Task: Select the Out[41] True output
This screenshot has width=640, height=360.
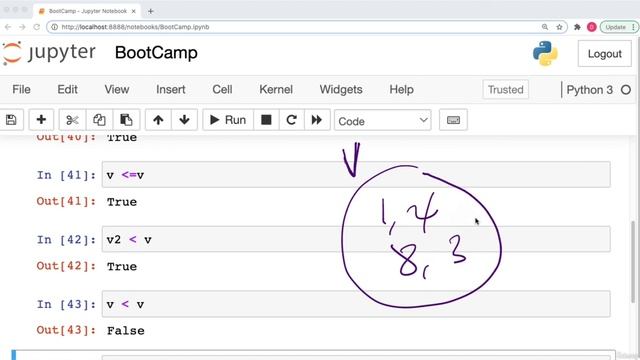Action: (122, 202)
